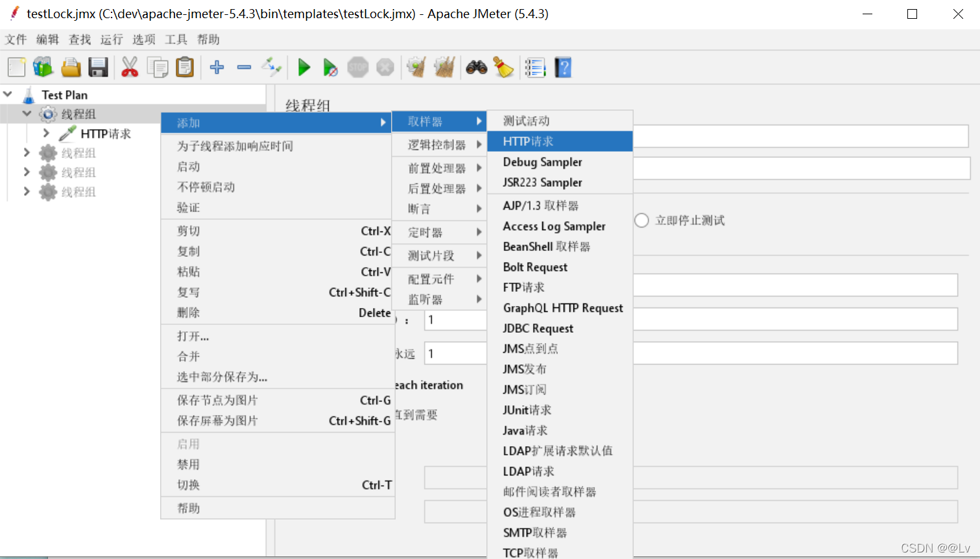Open the 断言 submenu
This screenshot has height=559, width=980.
(x=439, y=209)
